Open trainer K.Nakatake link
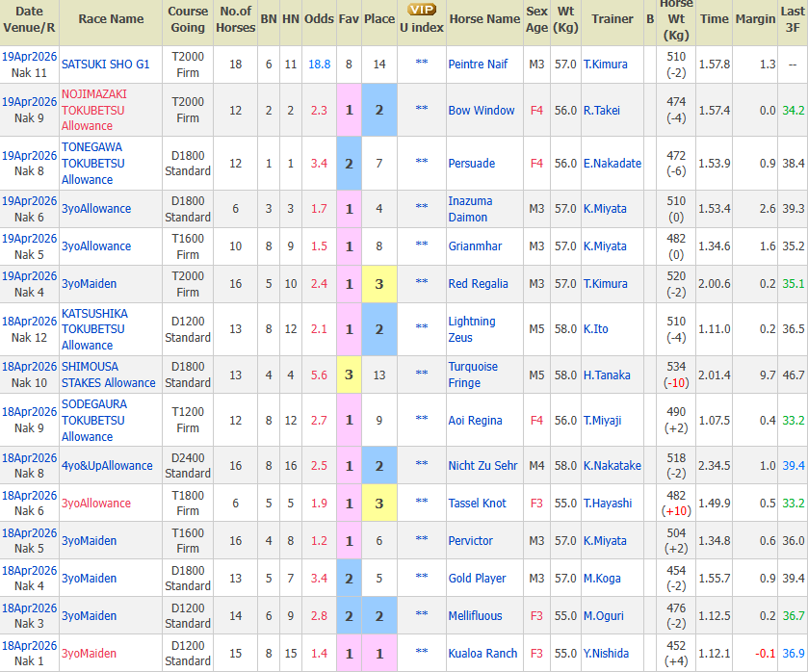The image size is (808, 672). 613,465
